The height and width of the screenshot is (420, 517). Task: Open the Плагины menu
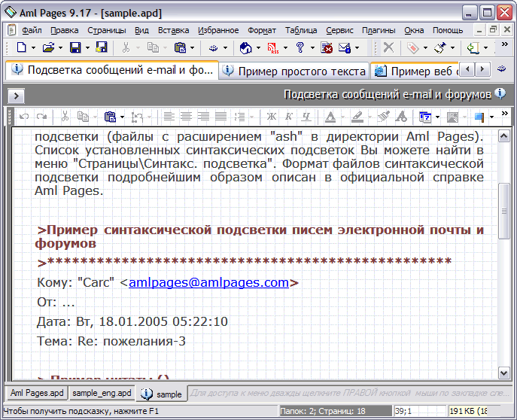click(x=379, y=30)
